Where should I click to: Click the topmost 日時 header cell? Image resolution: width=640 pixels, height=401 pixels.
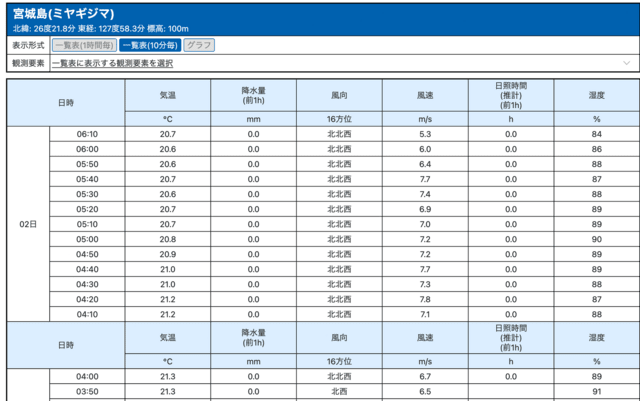65,103
